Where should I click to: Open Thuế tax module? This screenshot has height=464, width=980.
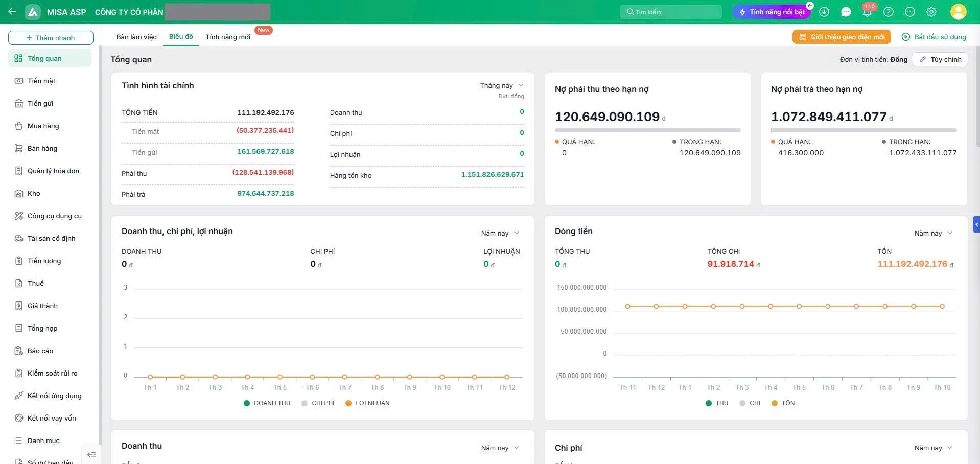coord(50,283)
